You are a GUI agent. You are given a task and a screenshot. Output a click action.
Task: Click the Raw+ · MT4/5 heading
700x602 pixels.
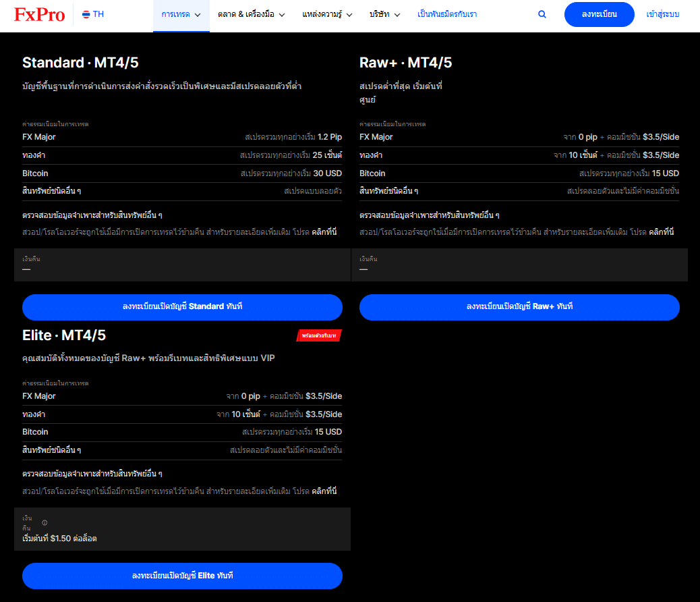[x=405, y=63]
